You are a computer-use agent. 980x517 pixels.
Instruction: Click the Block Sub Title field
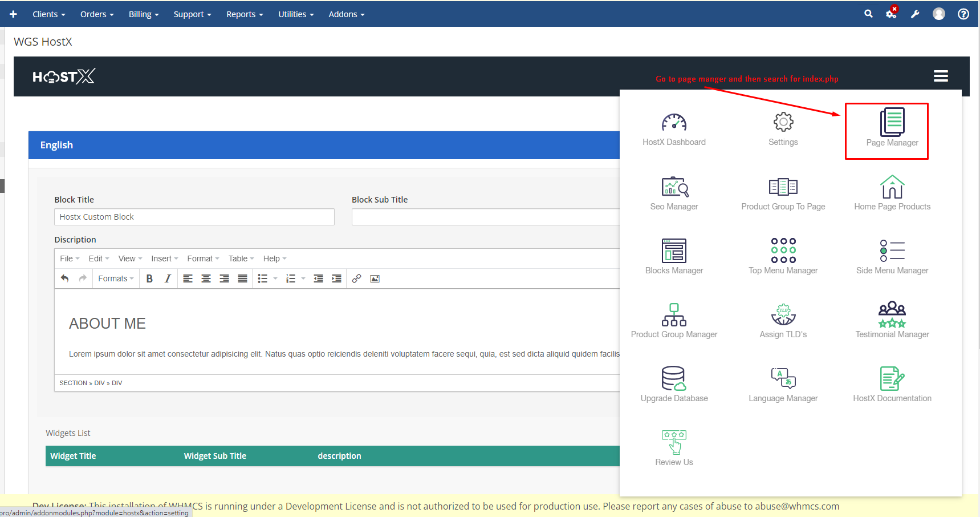[485, 217]
